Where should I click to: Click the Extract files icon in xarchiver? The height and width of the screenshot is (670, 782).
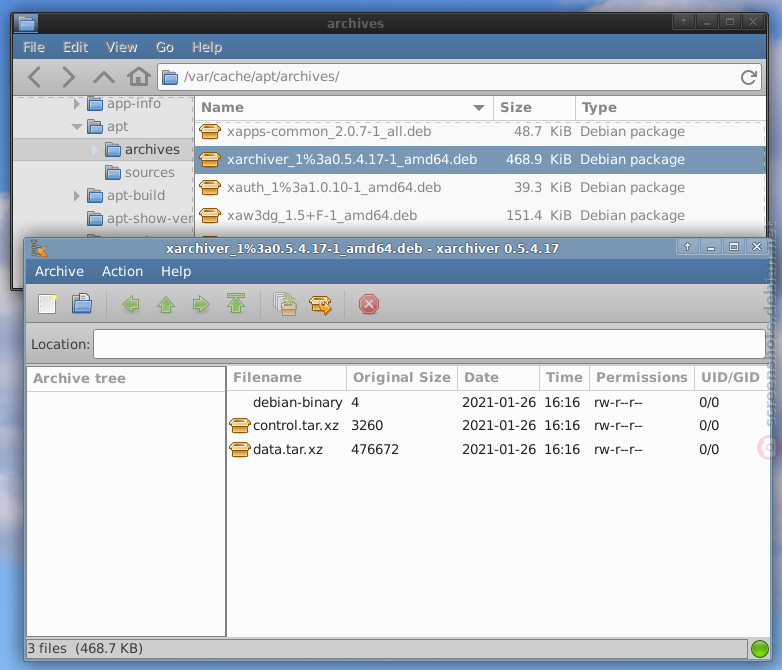320,304
